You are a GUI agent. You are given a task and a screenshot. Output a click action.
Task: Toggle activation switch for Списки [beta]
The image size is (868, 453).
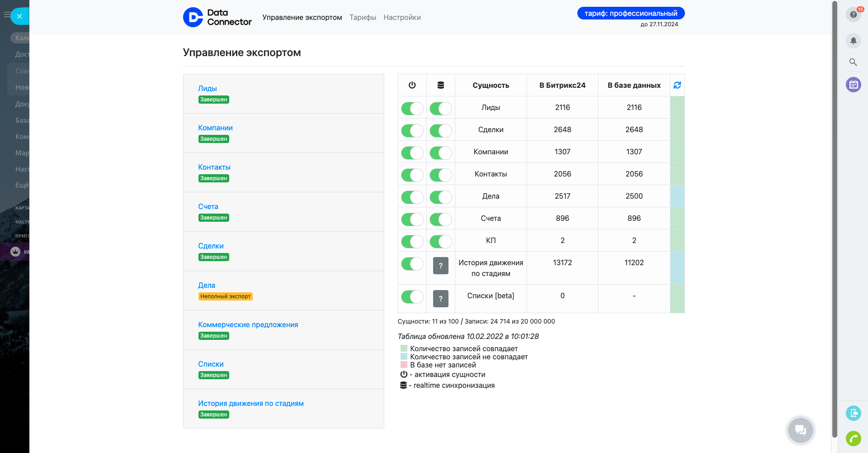click(412, 297)
